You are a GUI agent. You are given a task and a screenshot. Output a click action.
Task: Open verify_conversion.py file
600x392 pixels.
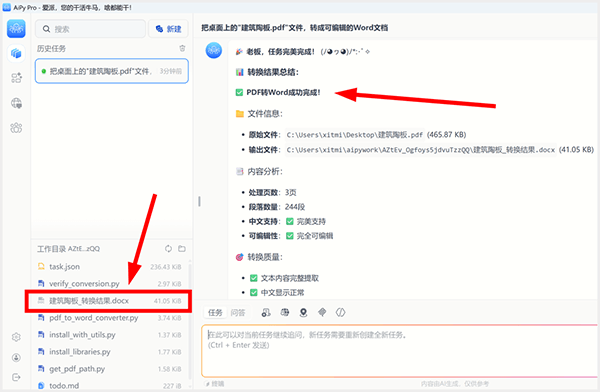click(x=109, y=284)
